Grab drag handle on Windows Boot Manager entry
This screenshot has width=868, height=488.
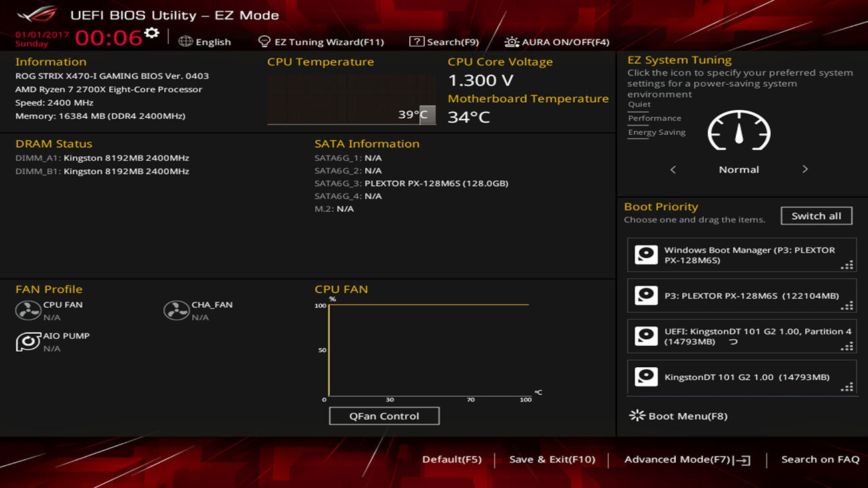847,265
